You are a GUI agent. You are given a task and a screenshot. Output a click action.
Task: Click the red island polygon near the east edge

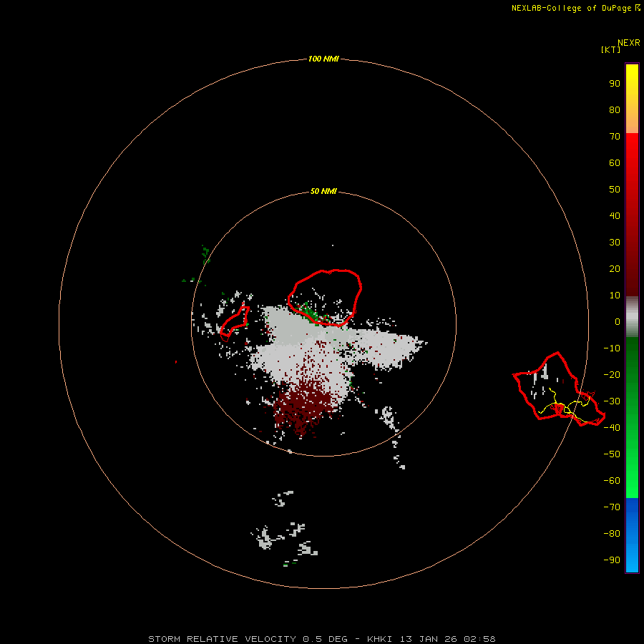click(559, 389)
